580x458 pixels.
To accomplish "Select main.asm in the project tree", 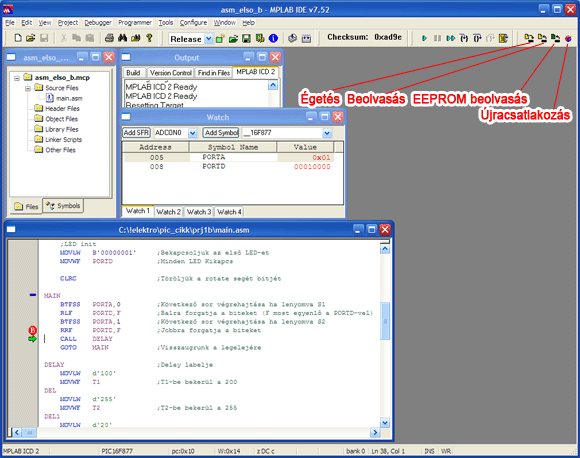I will pyautogui.click(x=64, y=98).
